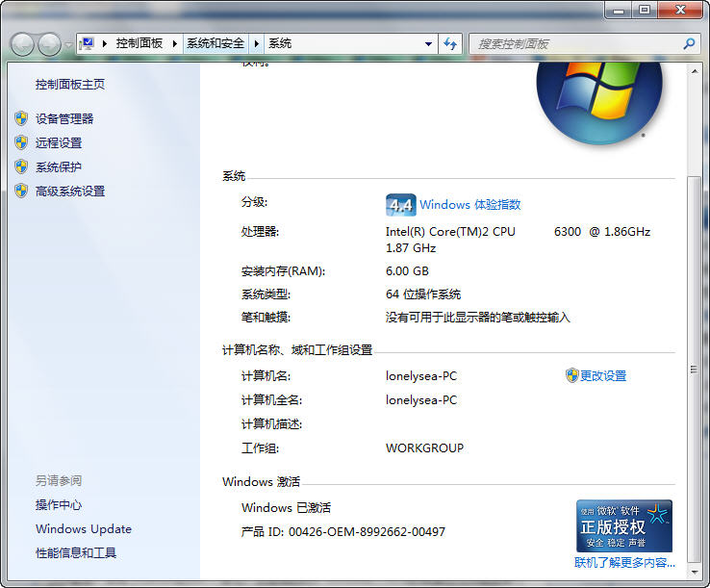The height and width of the screenshot is (588, 710).
Task: Click the shield icon beside 更改设置
Action: click(x=571, y=375)
